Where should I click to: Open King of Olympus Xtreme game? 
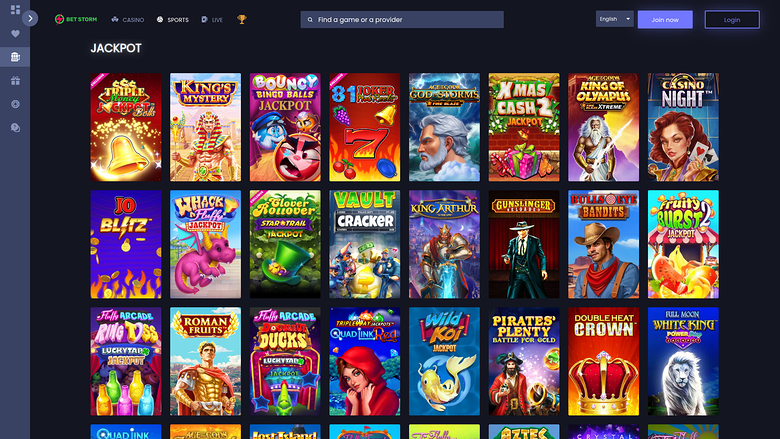pos(603,127)
